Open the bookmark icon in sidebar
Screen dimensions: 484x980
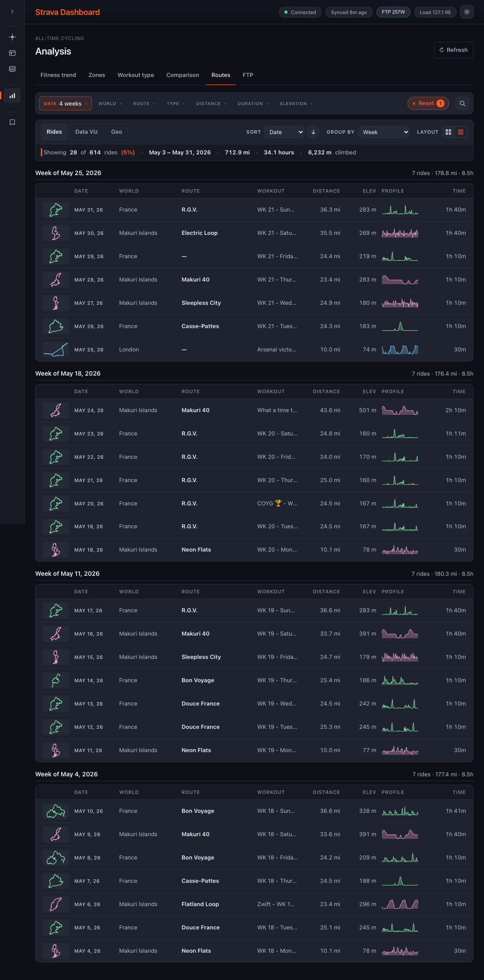click(x=12, y=122)
